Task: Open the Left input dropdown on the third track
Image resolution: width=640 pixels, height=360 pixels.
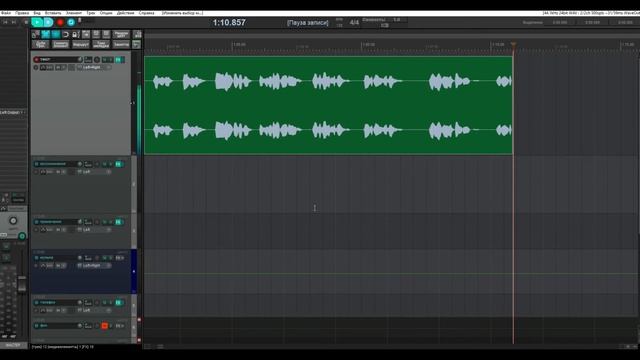Action: click(x=94, y=230)
